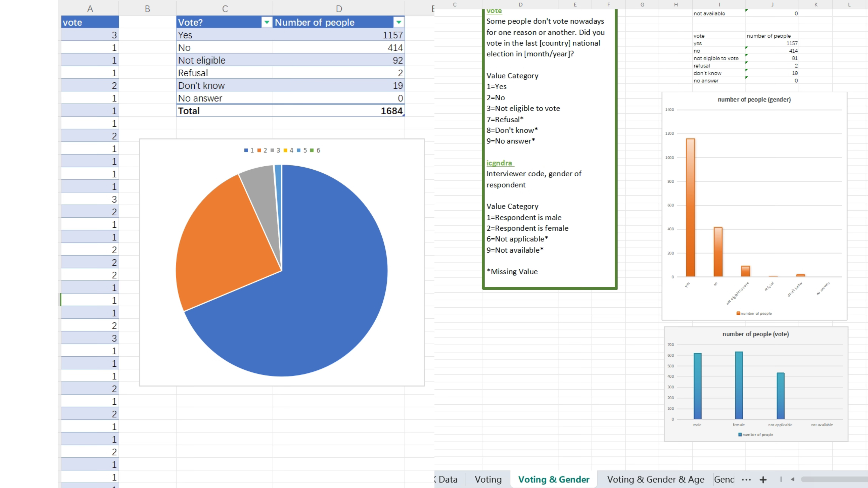Open the Number of people filter dropdown
Screen dimensions: 868x488
[399, 22]
